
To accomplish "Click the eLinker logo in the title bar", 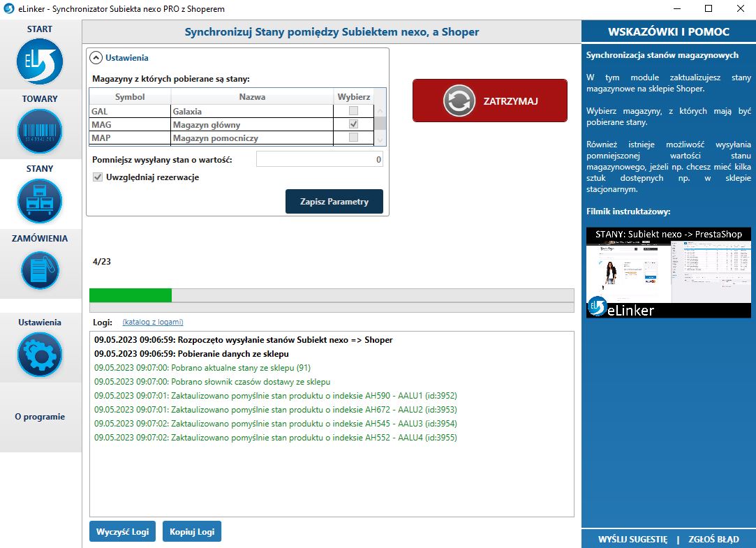I will pos(9,8).
